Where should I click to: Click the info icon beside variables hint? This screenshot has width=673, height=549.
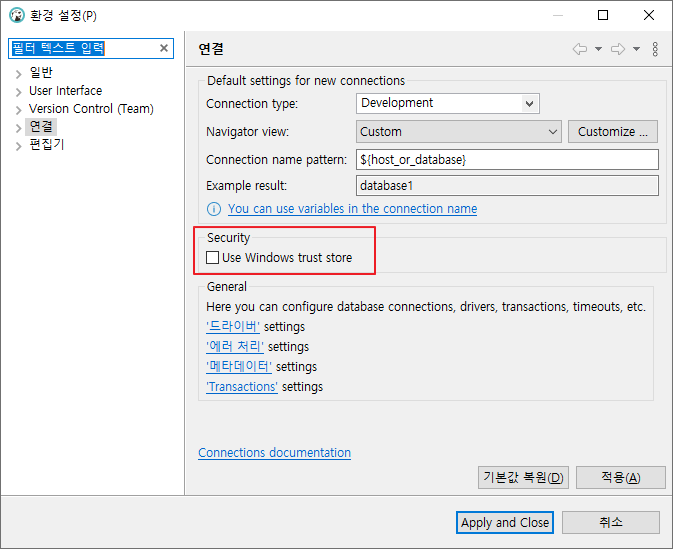pos(214,209)
